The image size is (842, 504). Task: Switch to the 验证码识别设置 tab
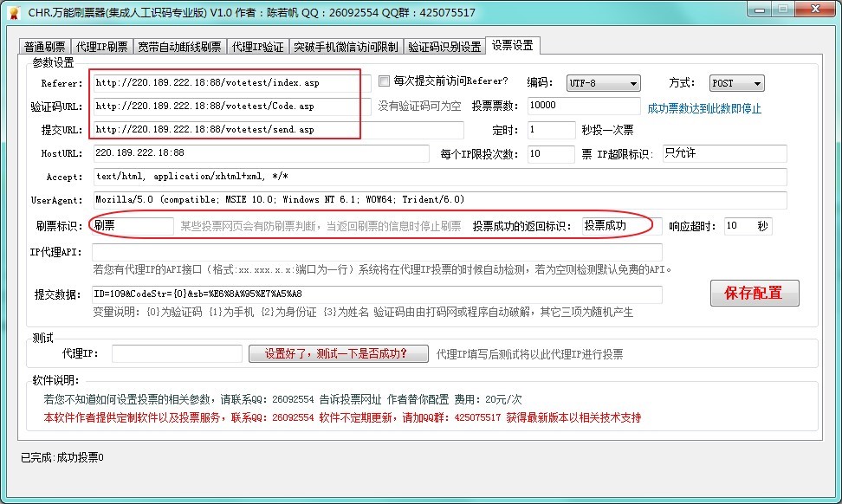444,47
